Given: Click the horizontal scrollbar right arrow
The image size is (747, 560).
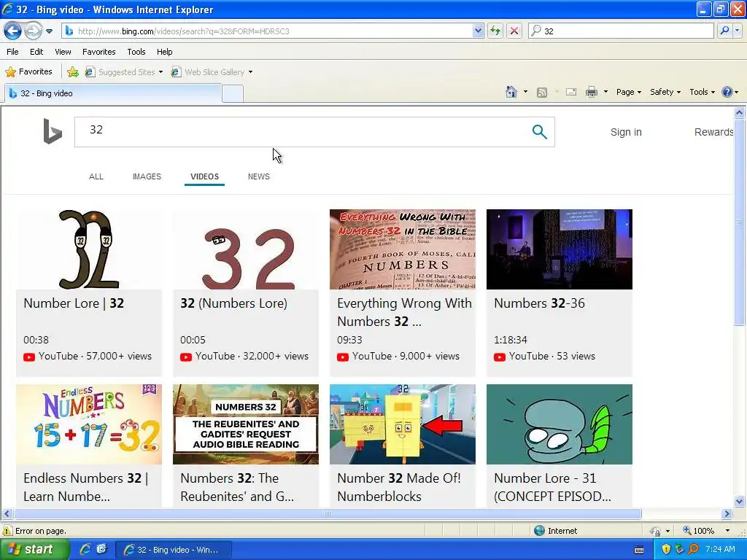Looking at the screenshot, I should (x=727, y=514).
